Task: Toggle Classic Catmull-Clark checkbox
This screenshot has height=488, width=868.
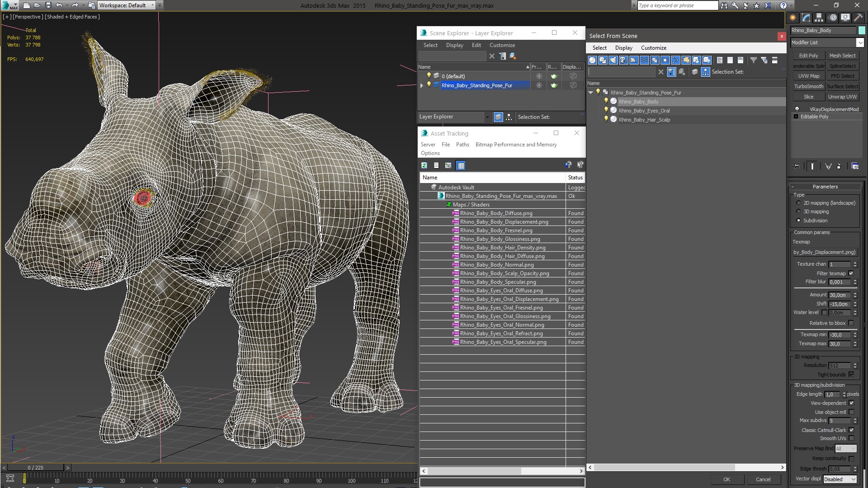Action: point(851,430)
